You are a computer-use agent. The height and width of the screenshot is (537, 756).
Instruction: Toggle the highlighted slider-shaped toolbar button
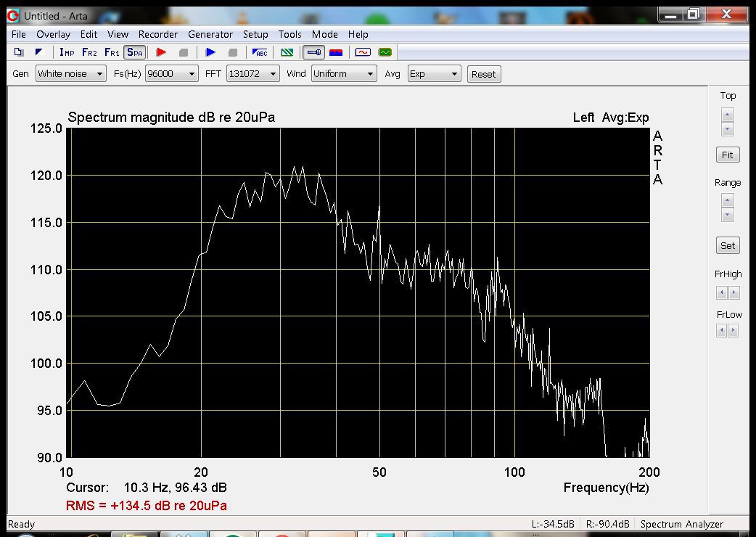click(314, 52)
